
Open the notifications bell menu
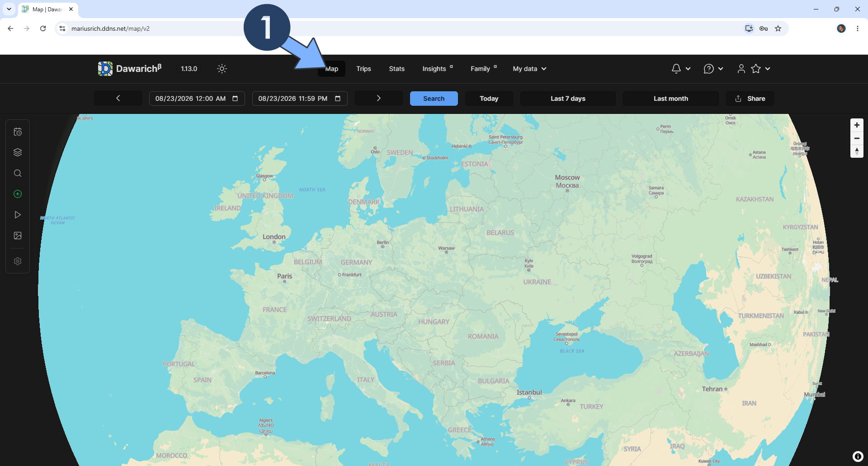pyautogui.click(x=681, y=69)
